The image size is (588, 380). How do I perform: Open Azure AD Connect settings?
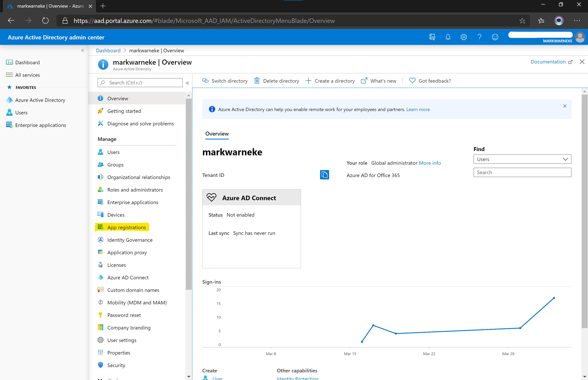(x=128, y=277)
